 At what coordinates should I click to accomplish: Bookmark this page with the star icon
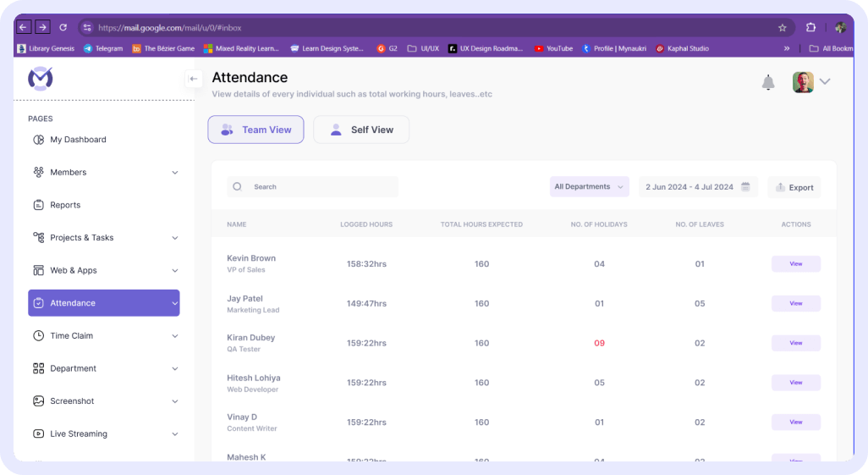coord(783,27)
